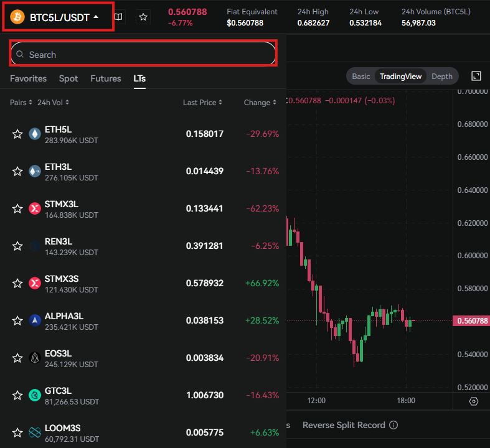Click ETH5L last price 0.158017

coord(205,134)
